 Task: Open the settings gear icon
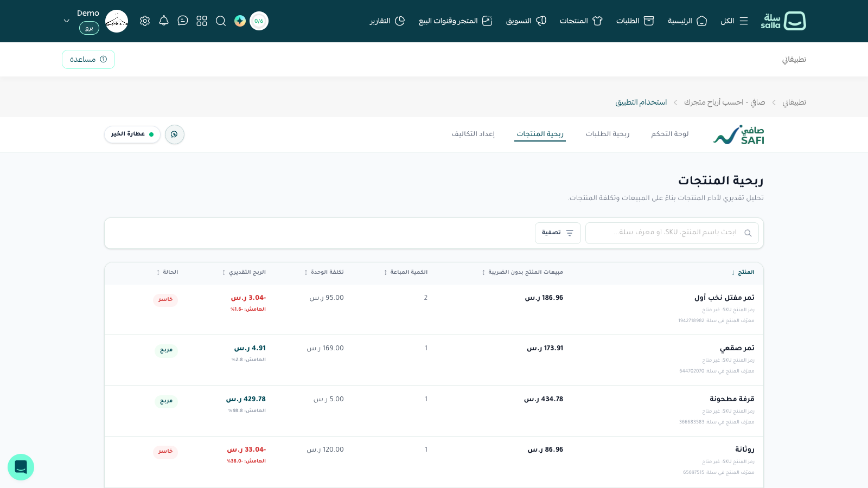[145, 21]
